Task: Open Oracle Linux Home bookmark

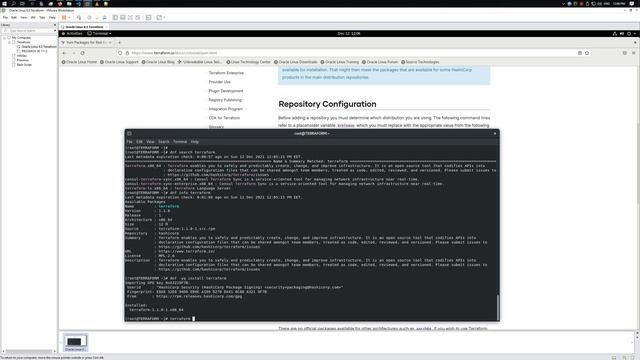Action: coord(79,62)
